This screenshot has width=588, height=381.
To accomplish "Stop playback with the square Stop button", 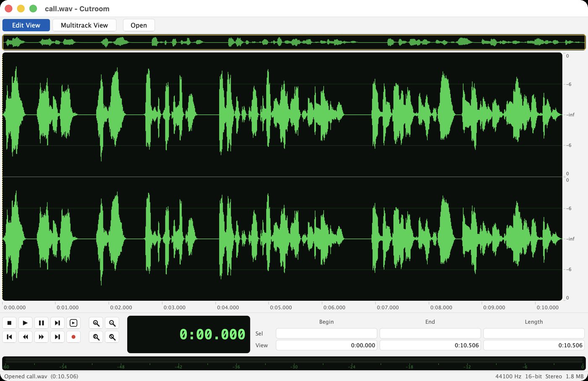I will point(9,323).
